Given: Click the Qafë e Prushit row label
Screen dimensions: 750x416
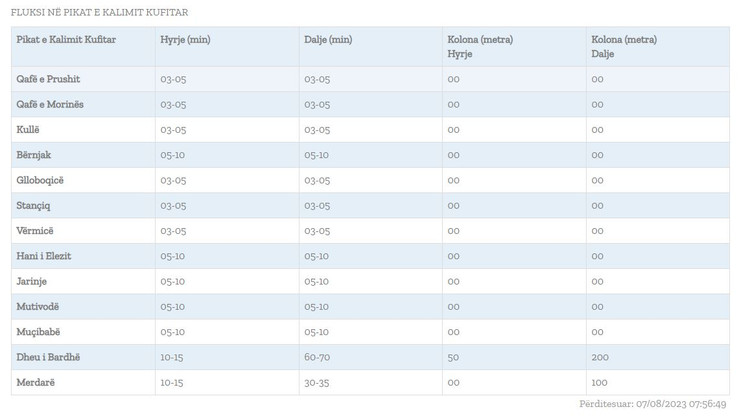Looking at the screenshot, I should click(x=48, y=79).
